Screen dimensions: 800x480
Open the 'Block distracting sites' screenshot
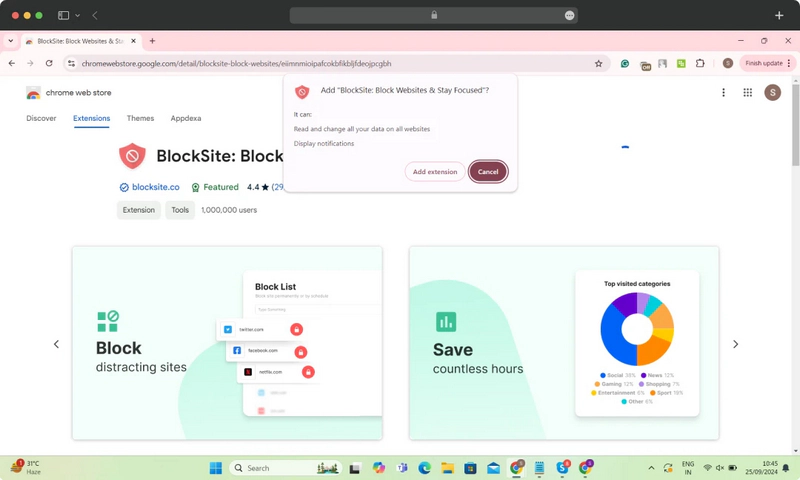(227, 343)
